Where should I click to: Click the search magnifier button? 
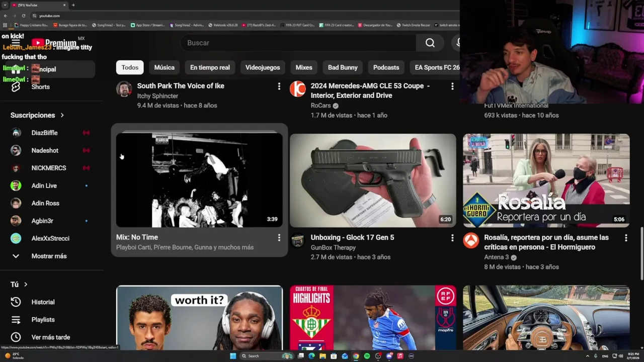pyautogui.click(x=430, y=43)
